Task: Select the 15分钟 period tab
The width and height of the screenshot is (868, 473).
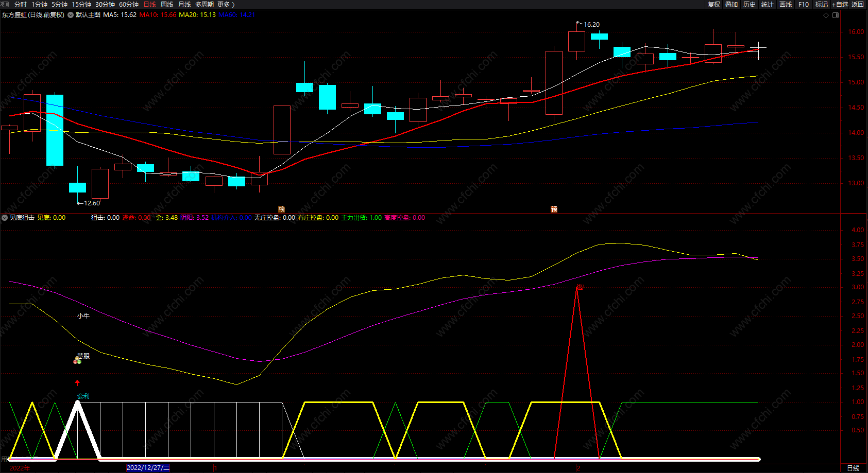Action: click(81, 4)
